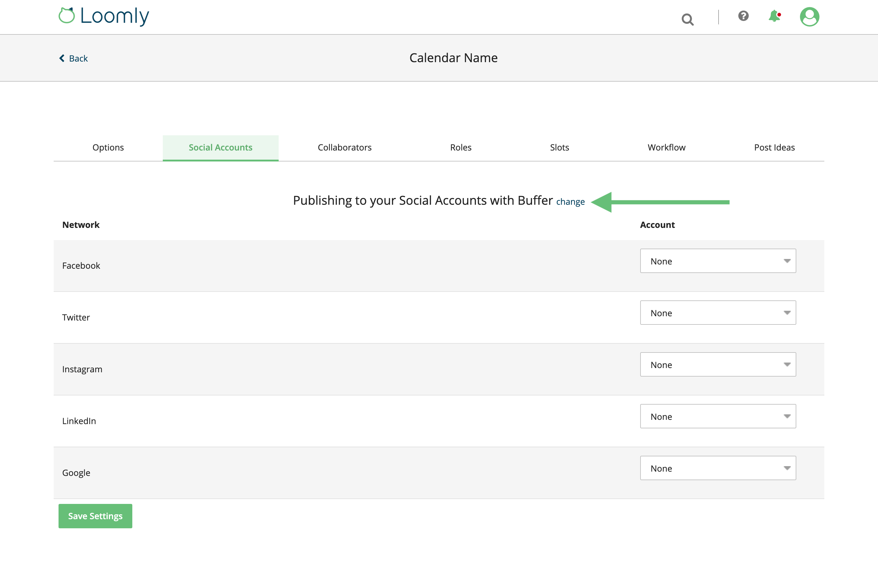Switch to the Slots tab
Screen dimensions: 878x588
click(x=559, y=147)
